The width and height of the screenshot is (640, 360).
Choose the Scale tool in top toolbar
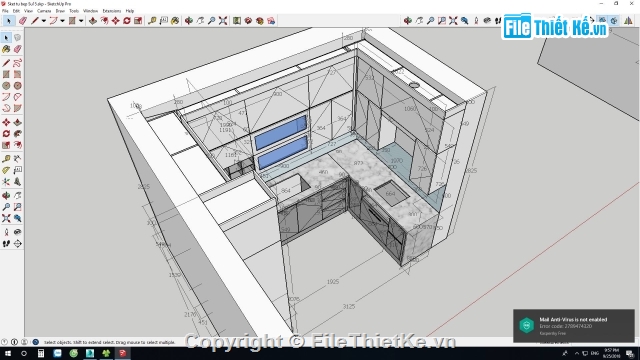[138, 20]
